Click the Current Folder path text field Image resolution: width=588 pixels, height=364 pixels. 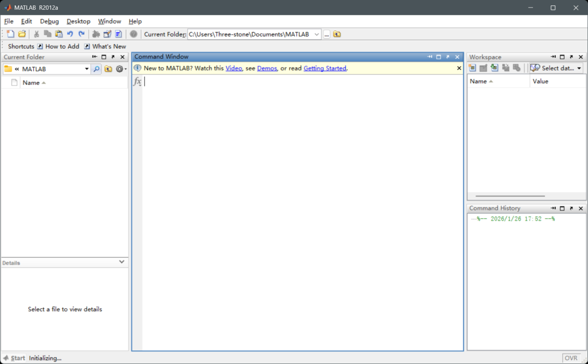(250, 34)
